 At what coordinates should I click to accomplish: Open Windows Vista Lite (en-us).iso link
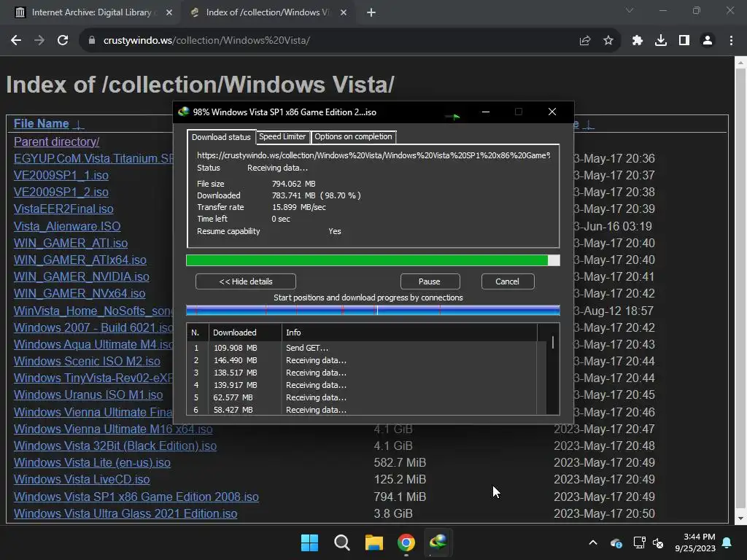click(92, 463)
